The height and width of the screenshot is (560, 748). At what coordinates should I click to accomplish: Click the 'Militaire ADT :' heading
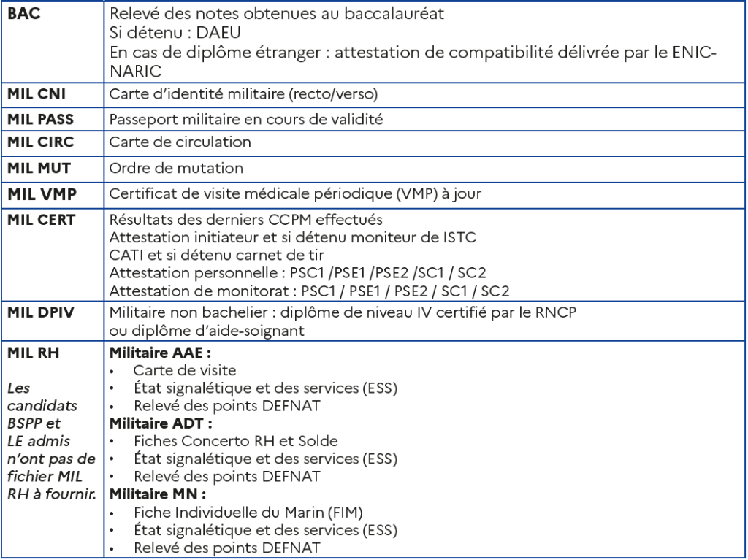coord(161,423)
